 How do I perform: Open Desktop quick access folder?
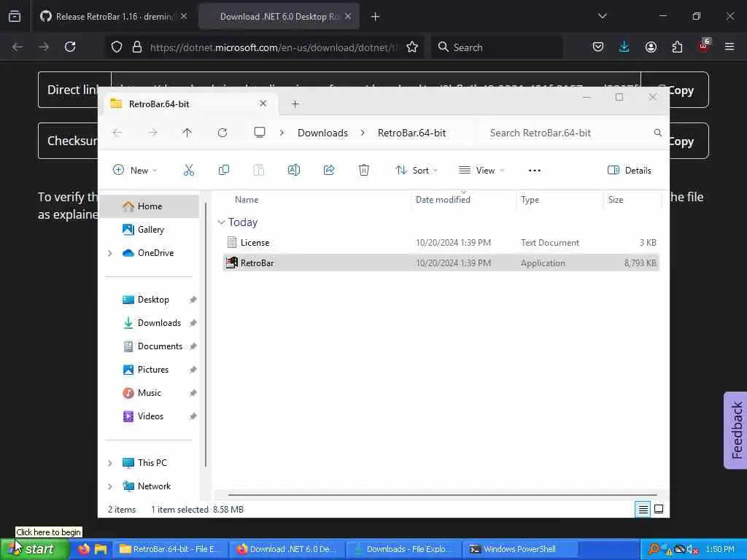click(152, 300)
